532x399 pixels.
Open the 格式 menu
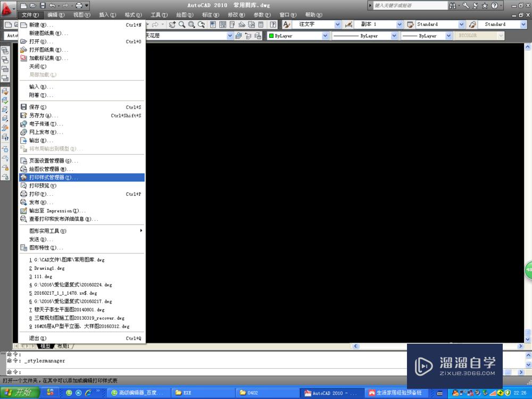(133, 15)
